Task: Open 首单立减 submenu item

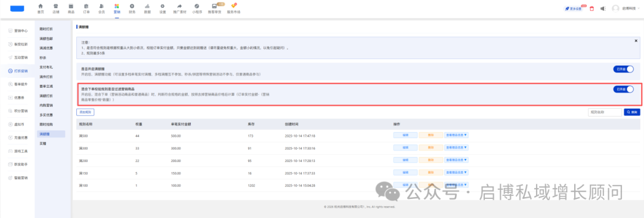Action: [46, 86]
